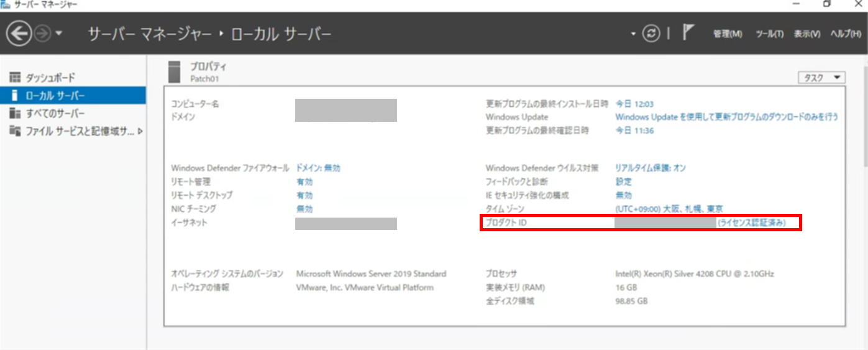Open navigation history dropdown arrow

click(58, 34)
